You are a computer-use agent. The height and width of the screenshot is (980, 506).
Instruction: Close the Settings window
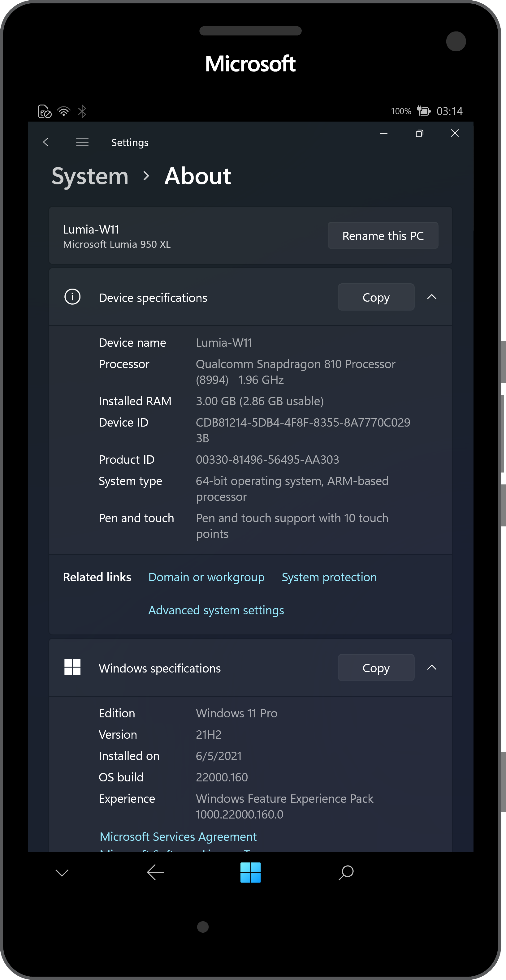coord(455,133)
